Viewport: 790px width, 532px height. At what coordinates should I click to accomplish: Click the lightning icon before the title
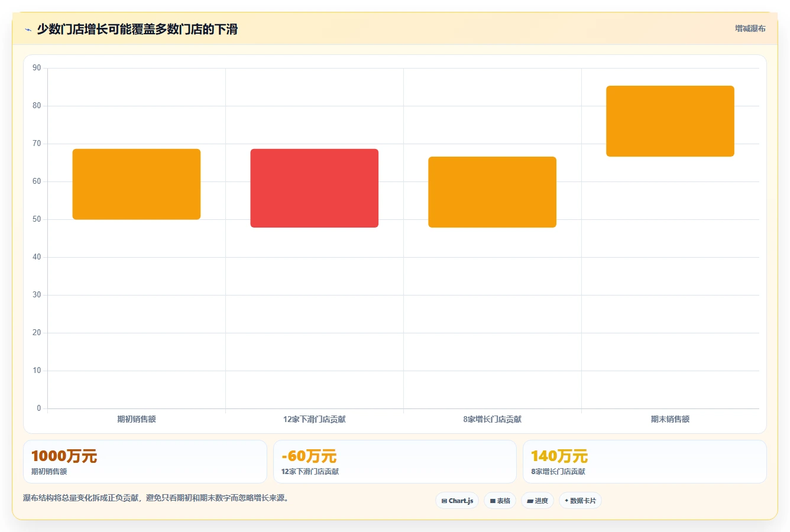coord(28,30)
